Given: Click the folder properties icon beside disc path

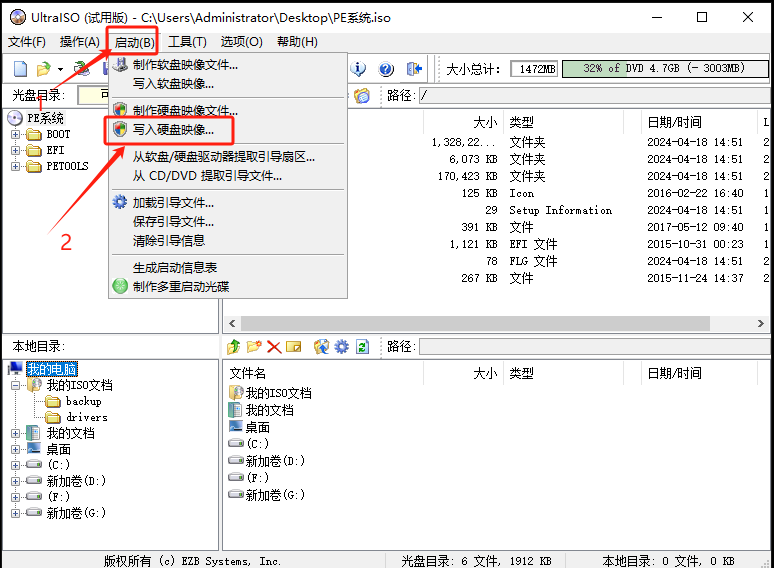Looking at the screenshot, I should click(x=362, y=95).
